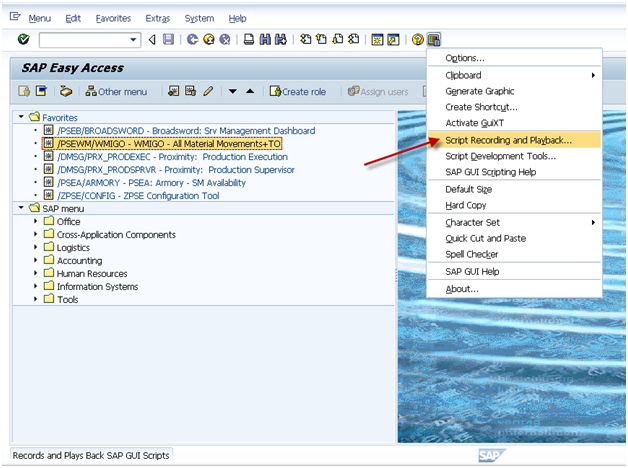Click the Other menu button
This screenshot has height=468, width=628.
[x=117, y=92]
